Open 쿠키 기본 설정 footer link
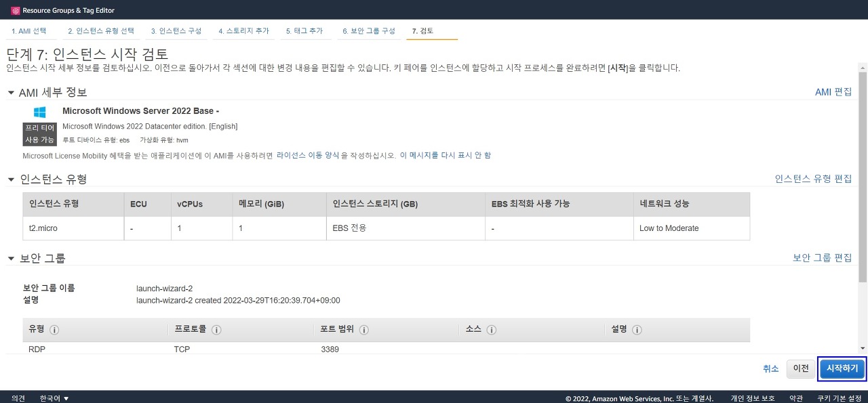Viewport: 868px width, 403px height. (x=840, y=398)
